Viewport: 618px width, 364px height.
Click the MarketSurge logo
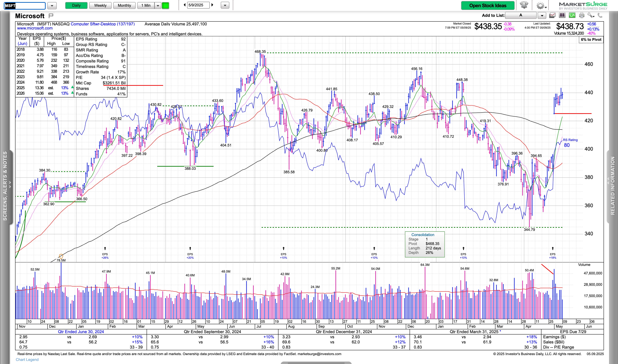pos(583,6)
